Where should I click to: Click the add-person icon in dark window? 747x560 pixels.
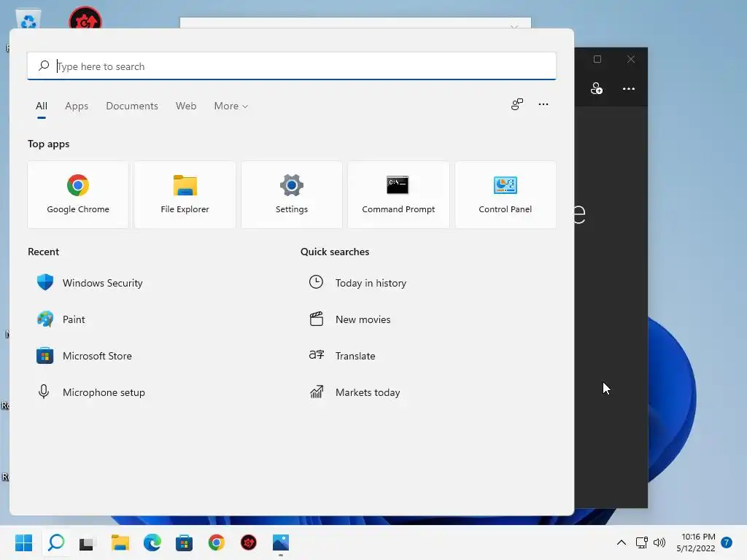click(x=597, y=88)
